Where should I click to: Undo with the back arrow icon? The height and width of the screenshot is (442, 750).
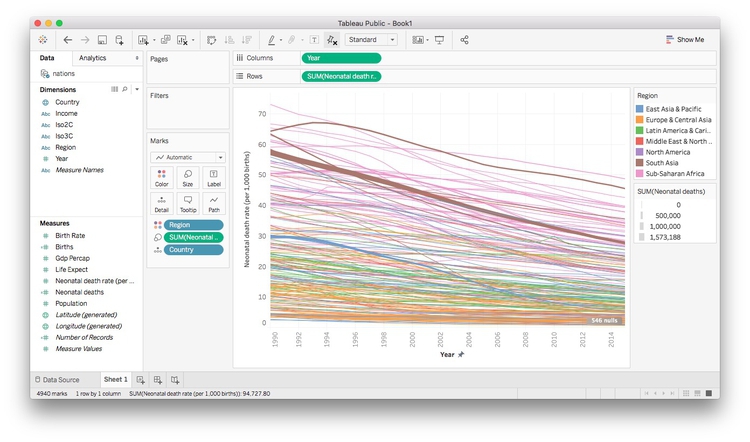tap(68, 40)
